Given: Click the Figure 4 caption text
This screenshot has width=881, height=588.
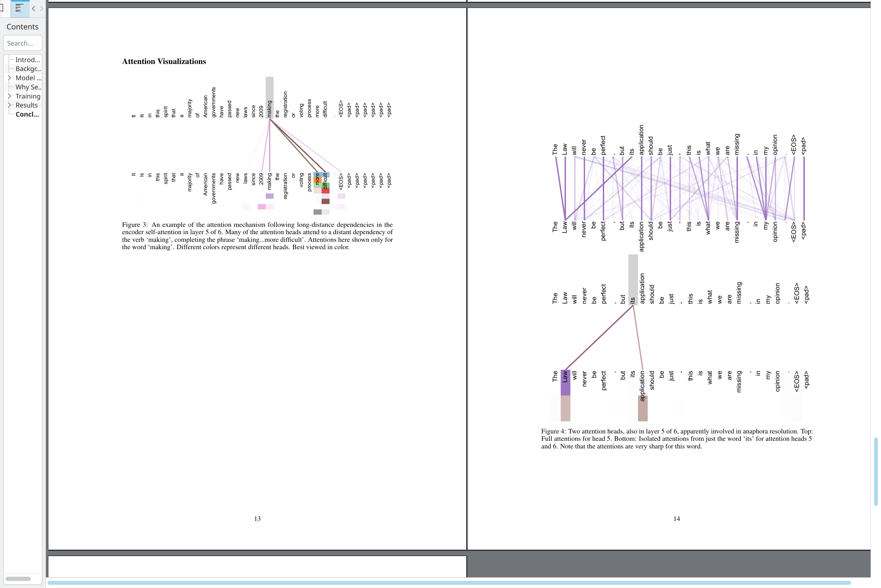Looking at the screenshot, I should (x=676, y=439).
